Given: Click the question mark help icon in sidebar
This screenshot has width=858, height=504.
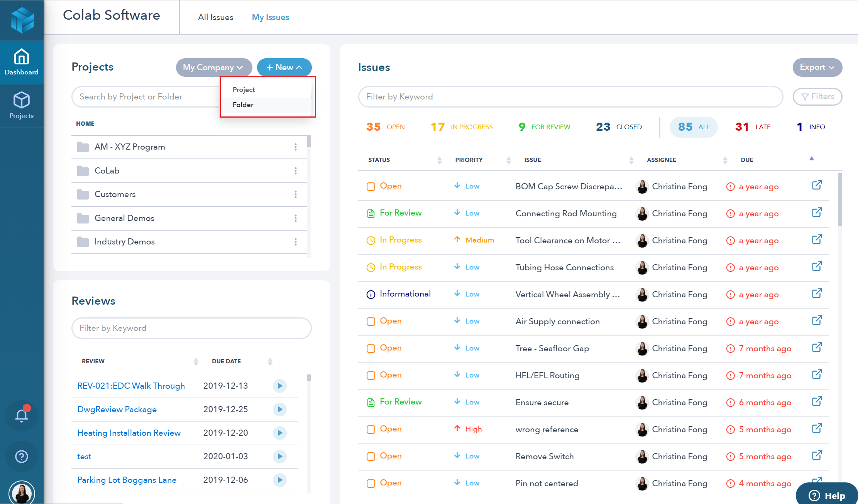Looking at the screenshot, I should [x=22, y=457].
